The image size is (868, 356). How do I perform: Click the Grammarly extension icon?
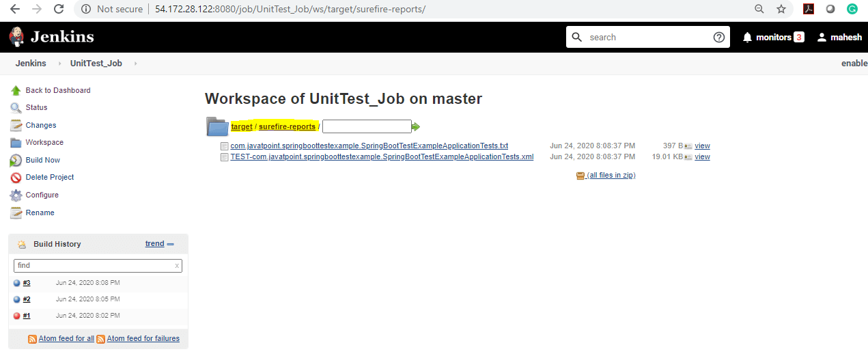point(852,9)
